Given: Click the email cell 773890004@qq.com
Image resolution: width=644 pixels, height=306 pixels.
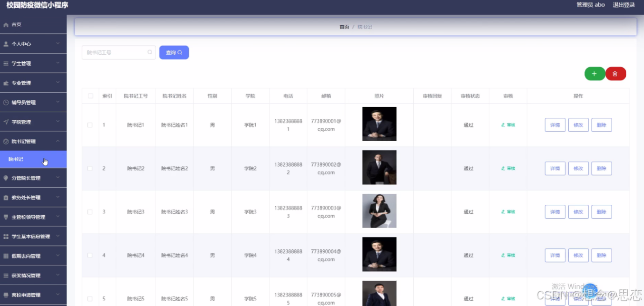Looking at the screenshot, I should point(326,255).
